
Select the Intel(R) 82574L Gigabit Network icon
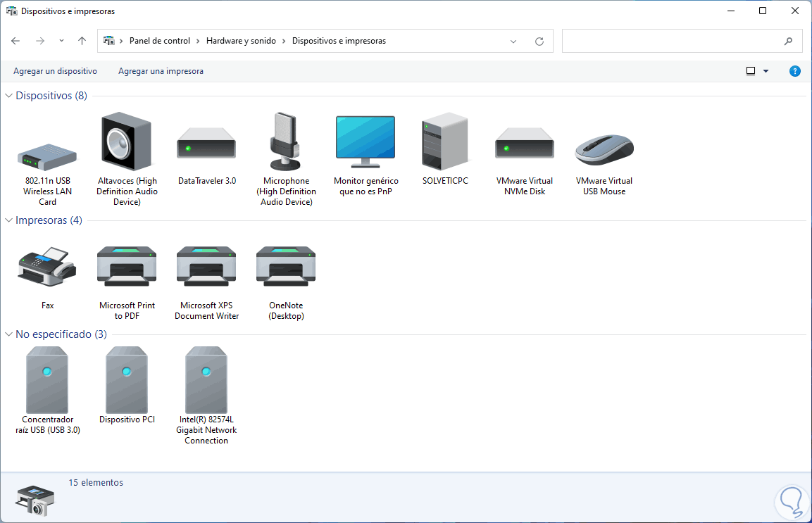(206, 379)
